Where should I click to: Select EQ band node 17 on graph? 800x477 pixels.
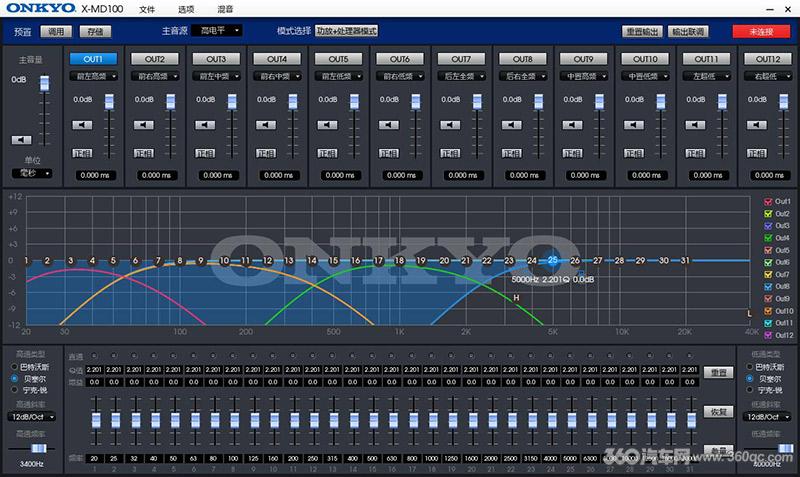(378, 261)
